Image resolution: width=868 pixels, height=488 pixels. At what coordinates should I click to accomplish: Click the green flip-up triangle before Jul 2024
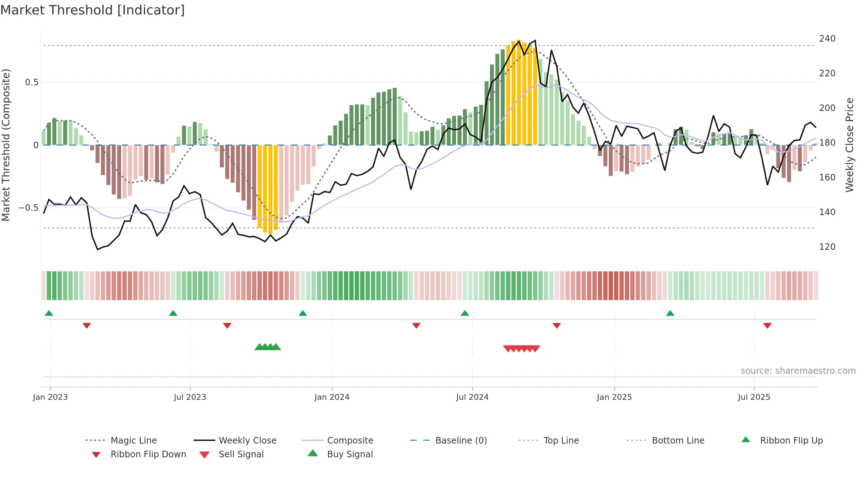coord(465,313)
